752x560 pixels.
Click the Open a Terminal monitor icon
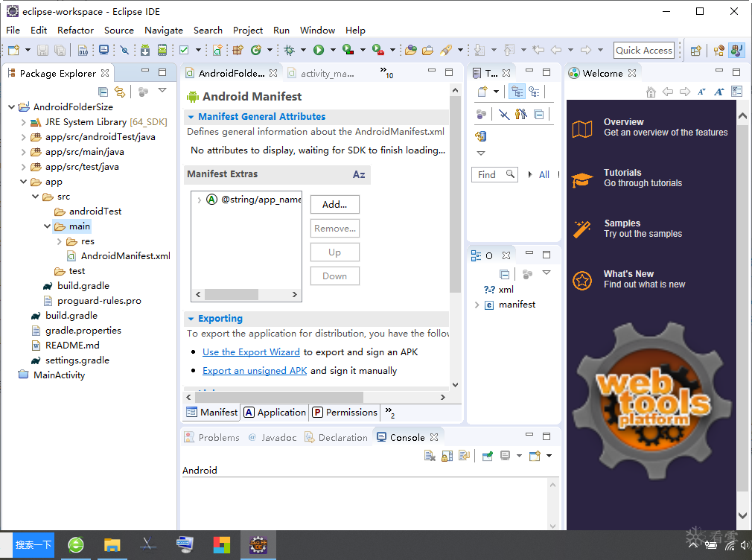pos(103,50)
